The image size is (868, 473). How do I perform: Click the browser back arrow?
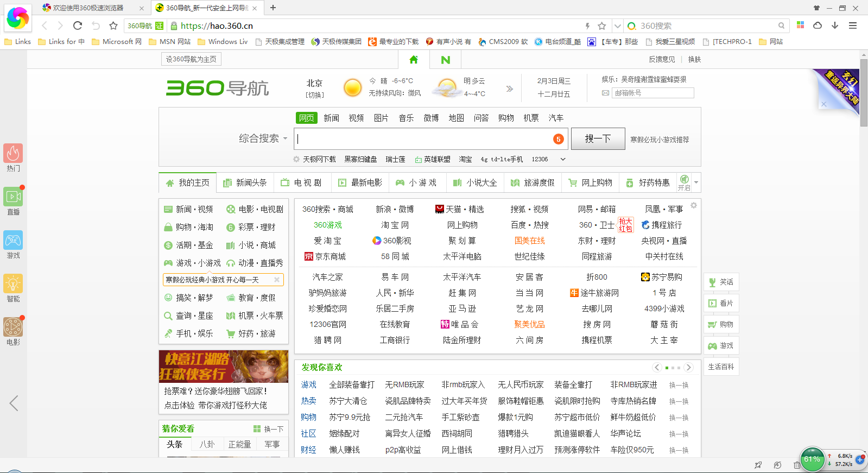[45, 26]
